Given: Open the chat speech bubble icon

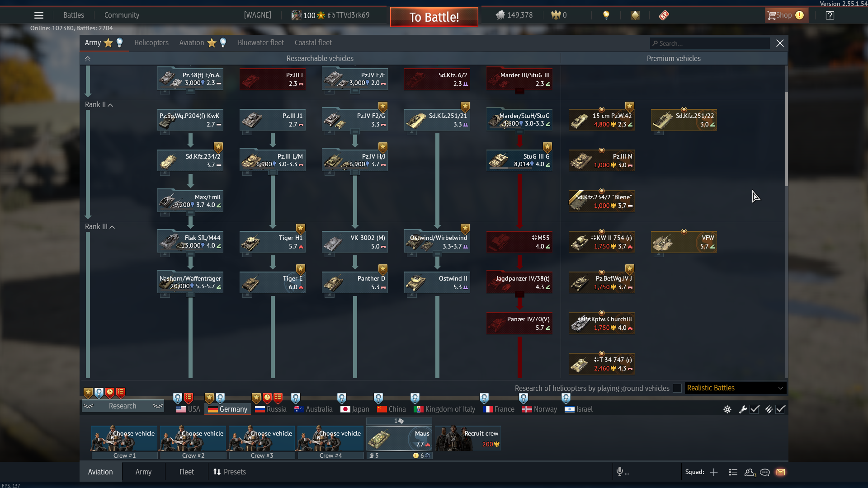Looking at the screenshot, I should [765, 472].
